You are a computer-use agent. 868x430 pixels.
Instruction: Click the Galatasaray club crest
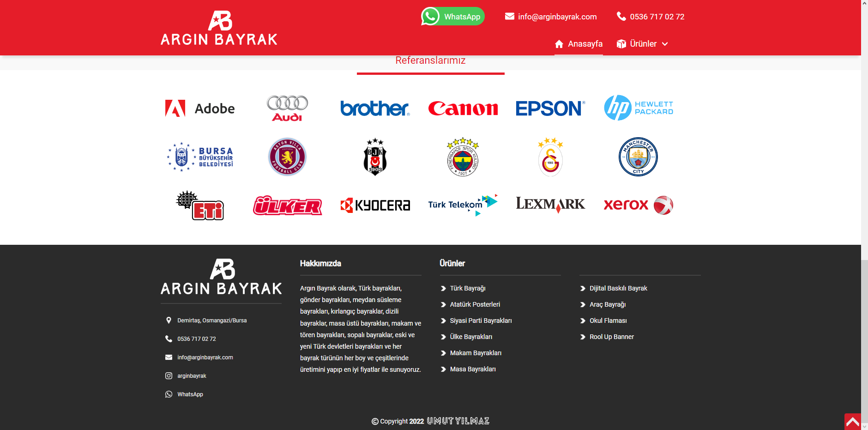550,157
